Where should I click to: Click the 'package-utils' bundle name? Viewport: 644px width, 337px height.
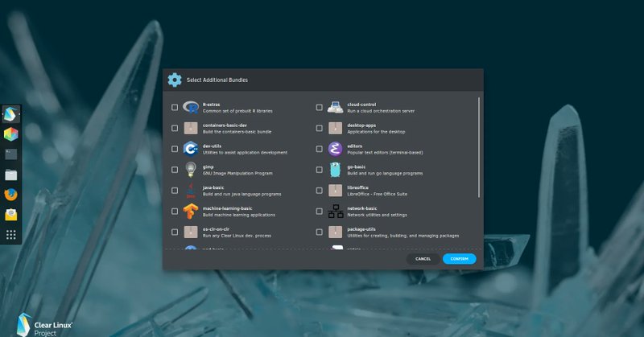click(x=361, y=229)
